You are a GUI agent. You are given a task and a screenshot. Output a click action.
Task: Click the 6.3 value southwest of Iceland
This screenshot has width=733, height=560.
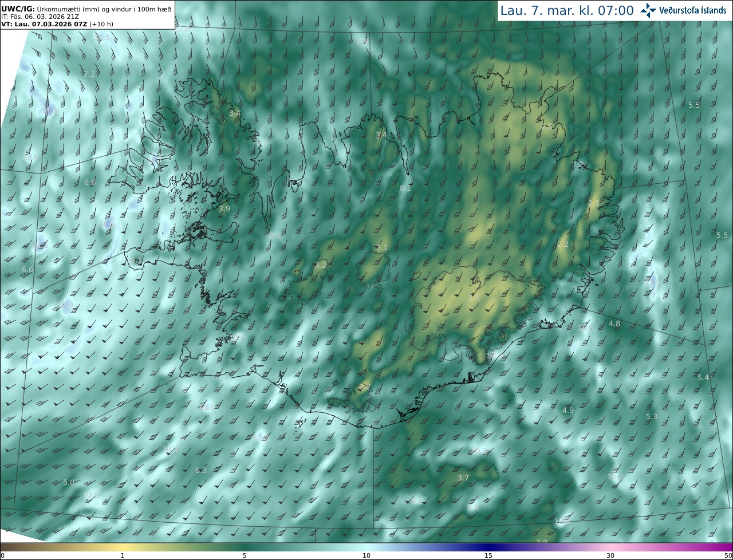(201, 471)
